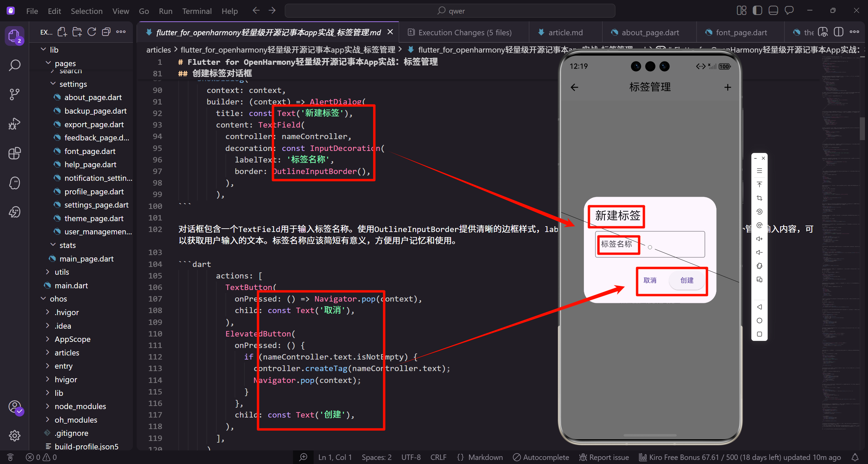Toggle Autocomplete in the status bar
868x464 pixels.
[x=541, y=457]
